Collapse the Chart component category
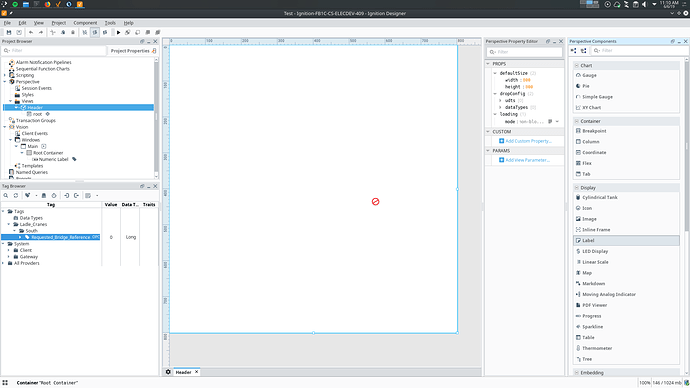Screen dimensions: 690x388 (576, 66)
